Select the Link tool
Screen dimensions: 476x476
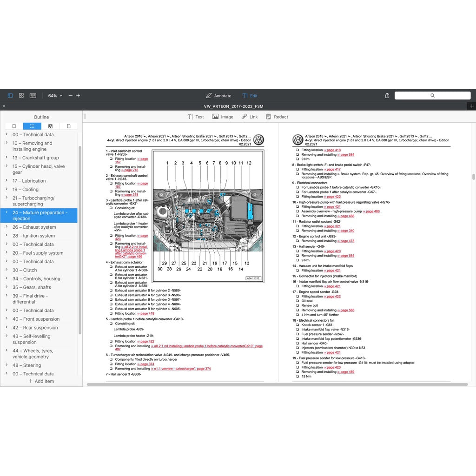click(249, 117)
